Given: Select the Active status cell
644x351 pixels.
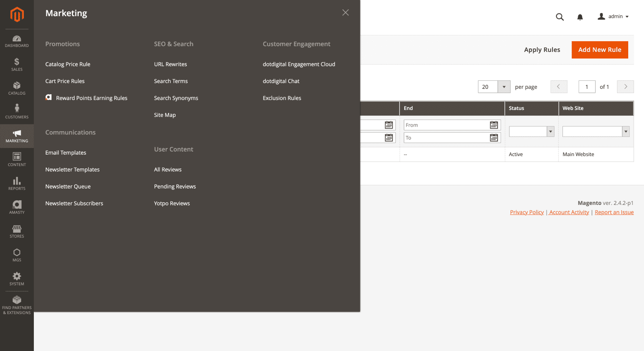Looking at the screenshot, I should [532, 154].
